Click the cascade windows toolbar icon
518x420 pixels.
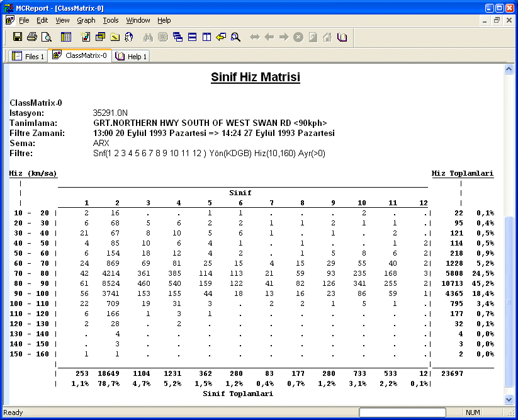[x=177, y=37]
